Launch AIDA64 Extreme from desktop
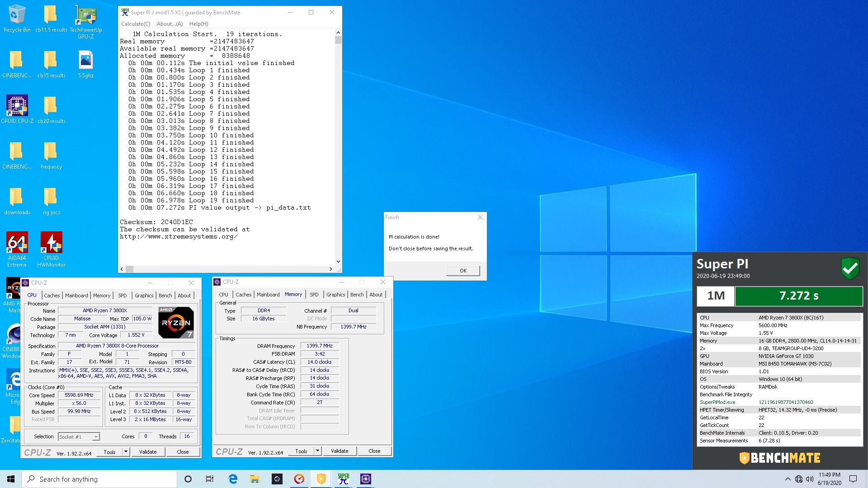Viewport: 868px width, 488px height. (17, 249)
